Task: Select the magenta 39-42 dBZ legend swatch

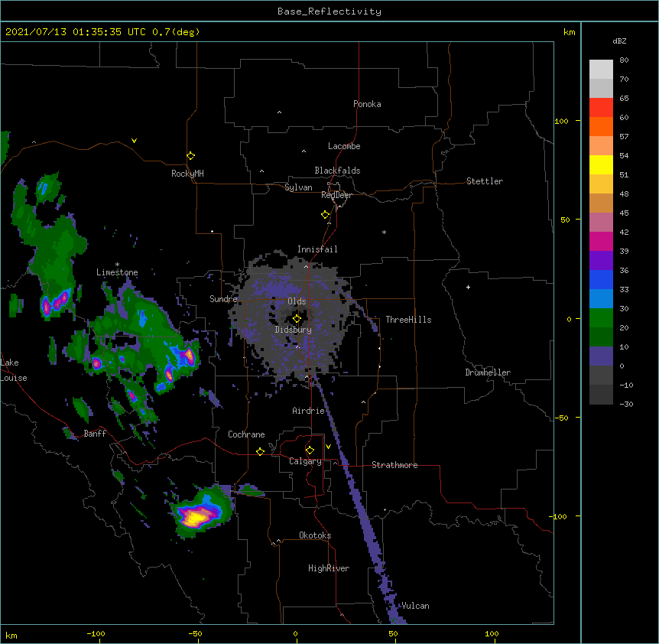Action: [601, 241]
